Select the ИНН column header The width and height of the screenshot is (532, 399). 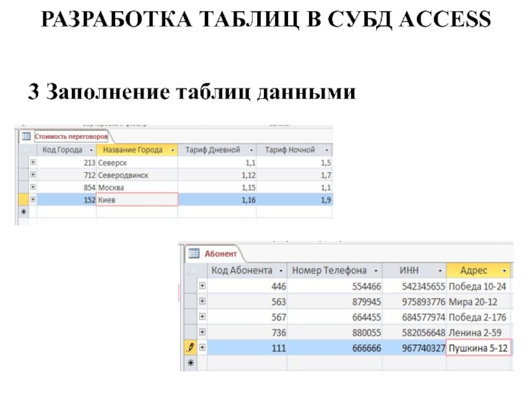coord(408,271)
